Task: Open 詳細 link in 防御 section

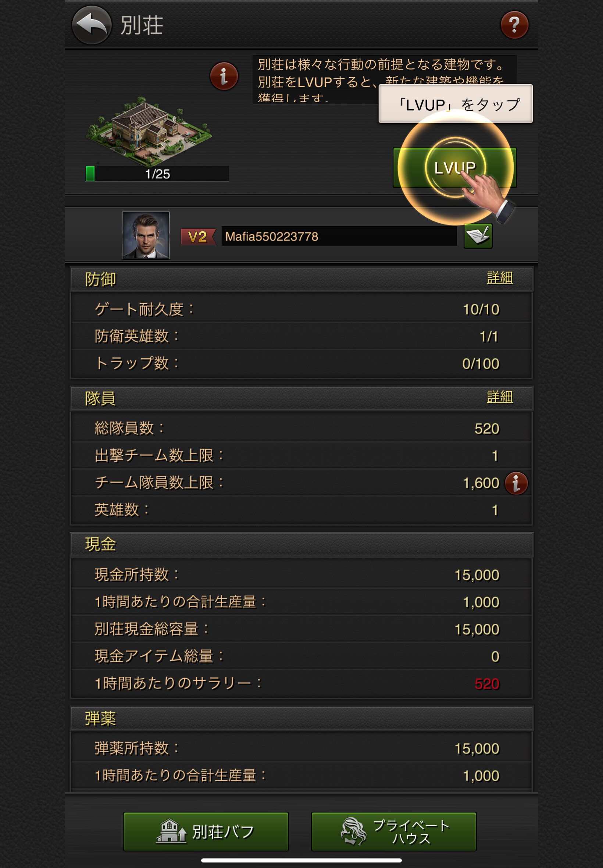Action: point(499,278)
